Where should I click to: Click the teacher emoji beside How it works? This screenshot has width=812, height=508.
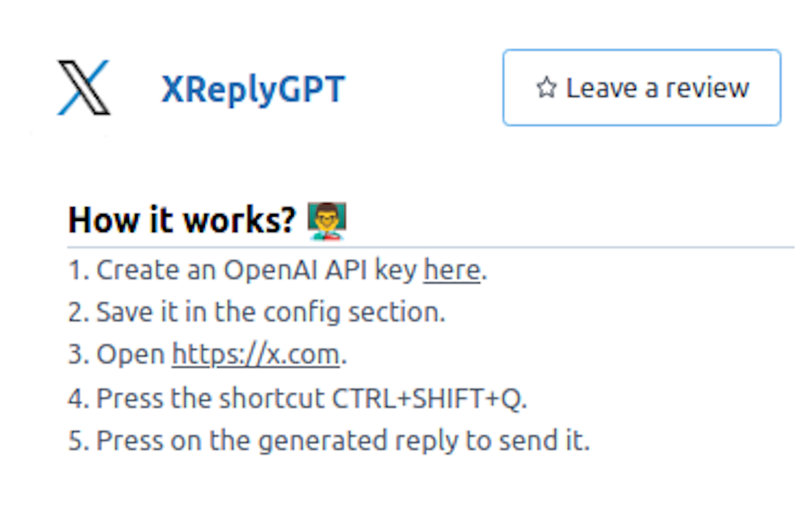click(329, 220)
